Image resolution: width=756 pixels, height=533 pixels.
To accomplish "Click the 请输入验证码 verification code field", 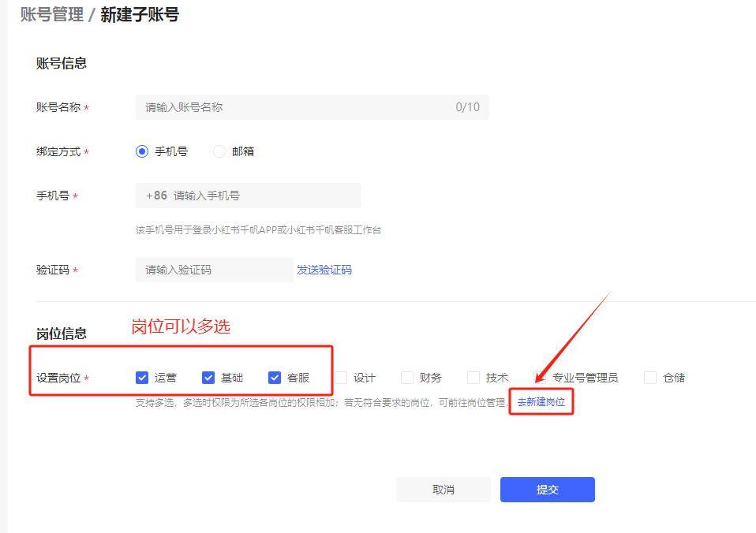I will click(x=214, y=270).
